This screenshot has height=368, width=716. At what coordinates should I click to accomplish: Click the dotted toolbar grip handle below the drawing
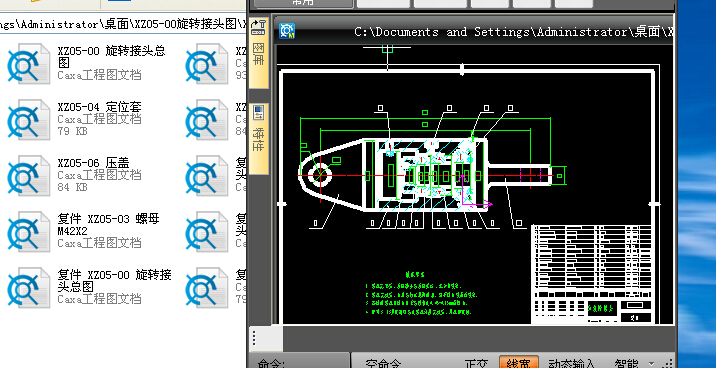[x=254, y=338]
